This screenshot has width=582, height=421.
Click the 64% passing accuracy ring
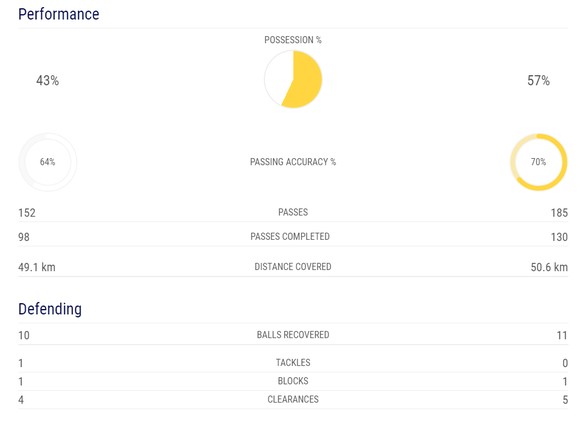click(x=48, y=162)
